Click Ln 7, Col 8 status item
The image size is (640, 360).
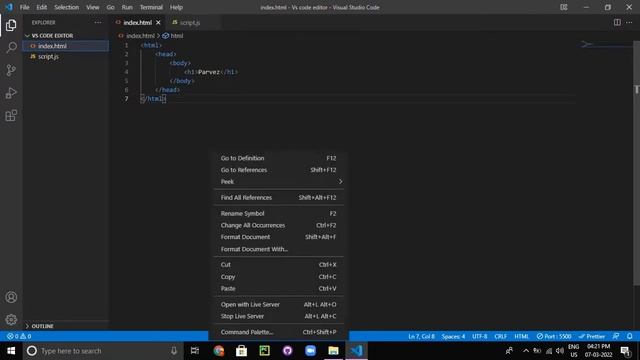[421, 336]
